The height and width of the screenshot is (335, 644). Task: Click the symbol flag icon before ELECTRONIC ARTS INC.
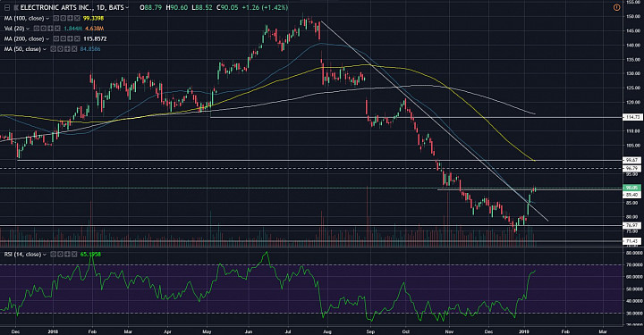(16, 7)
